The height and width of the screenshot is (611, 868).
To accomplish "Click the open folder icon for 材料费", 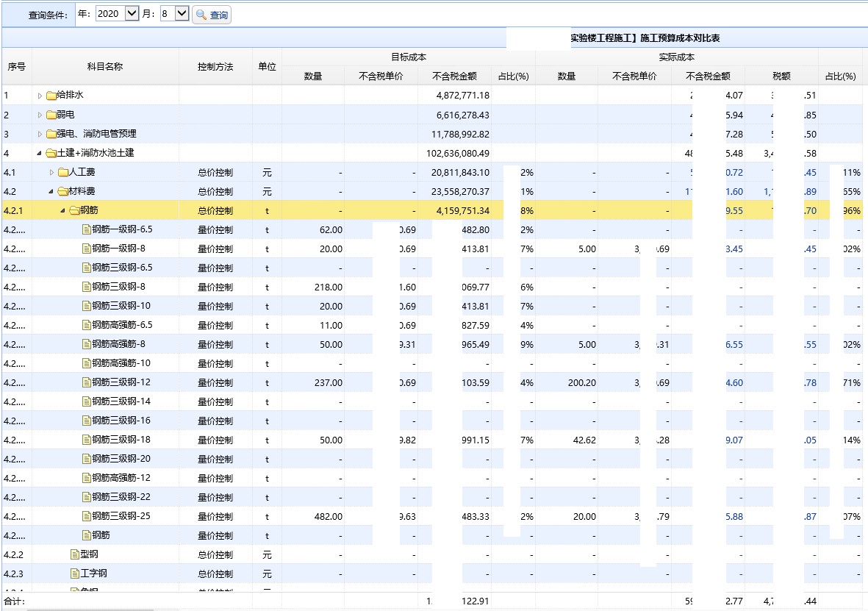I will tap(62, 191).
